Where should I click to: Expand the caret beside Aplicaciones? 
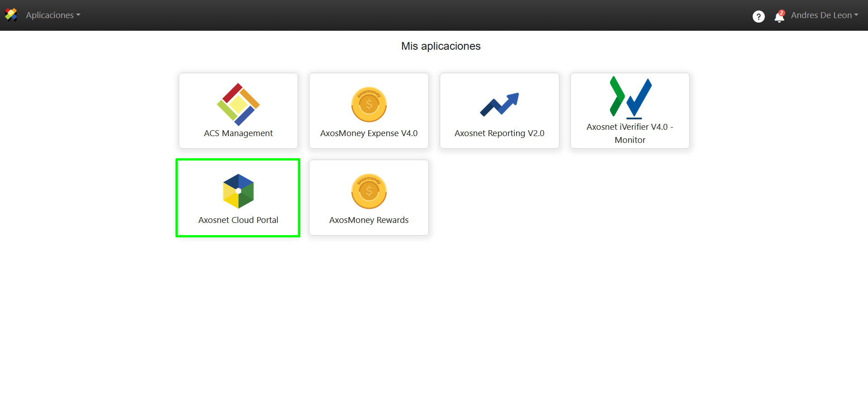tap(78, 15)
